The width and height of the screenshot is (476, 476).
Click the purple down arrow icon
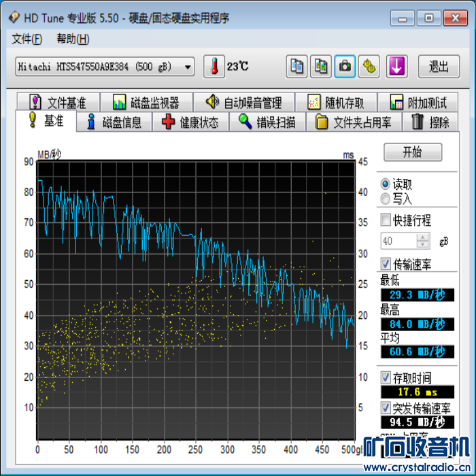tap(396, 67)
